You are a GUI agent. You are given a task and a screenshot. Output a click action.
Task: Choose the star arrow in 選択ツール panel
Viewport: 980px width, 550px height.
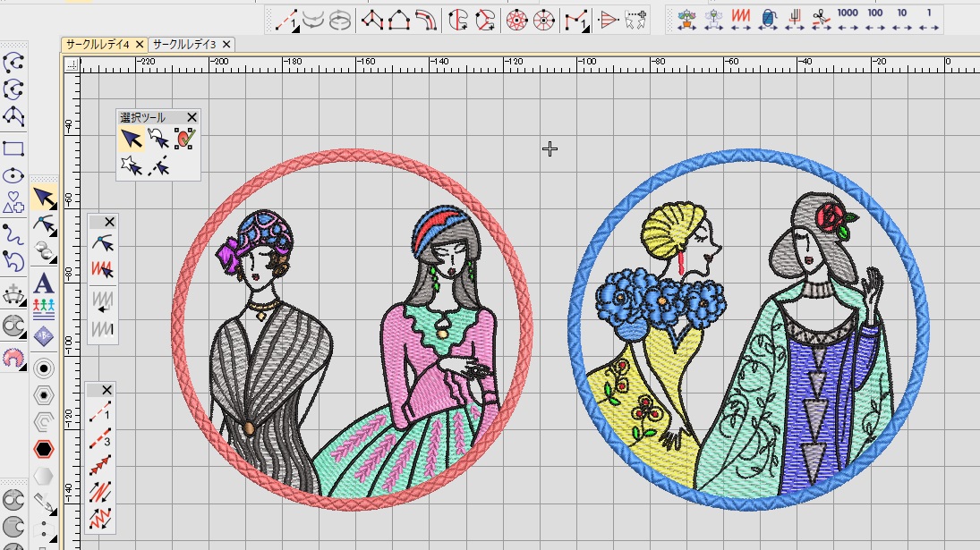(x=132, y=165)
